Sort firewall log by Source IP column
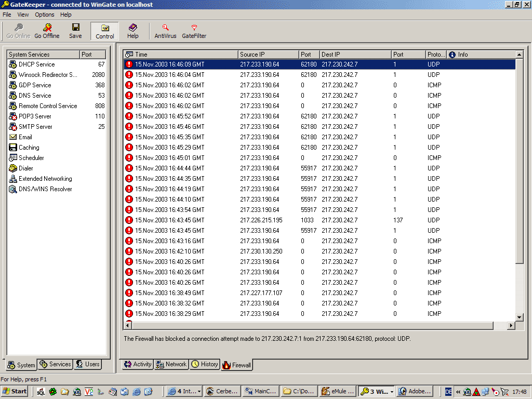The width and height of the screenshot is (532, 399). (269, 54)
